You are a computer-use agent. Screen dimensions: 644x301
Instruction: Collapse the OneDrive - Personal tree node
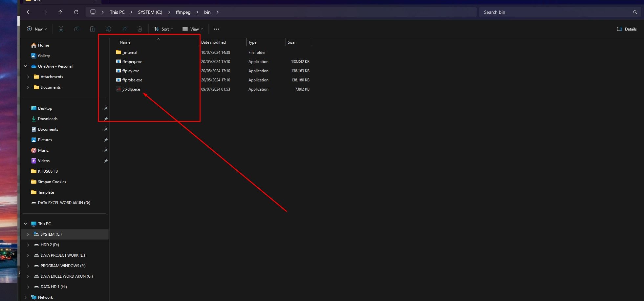(x=26, y=66)
